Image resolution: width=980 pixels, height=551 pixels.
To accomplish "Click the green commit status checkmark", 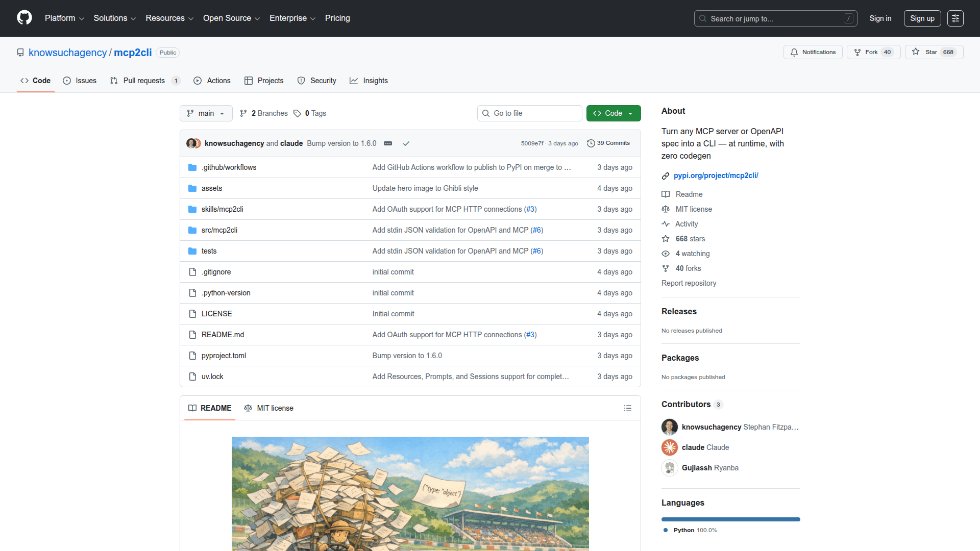I will (406, 143).
